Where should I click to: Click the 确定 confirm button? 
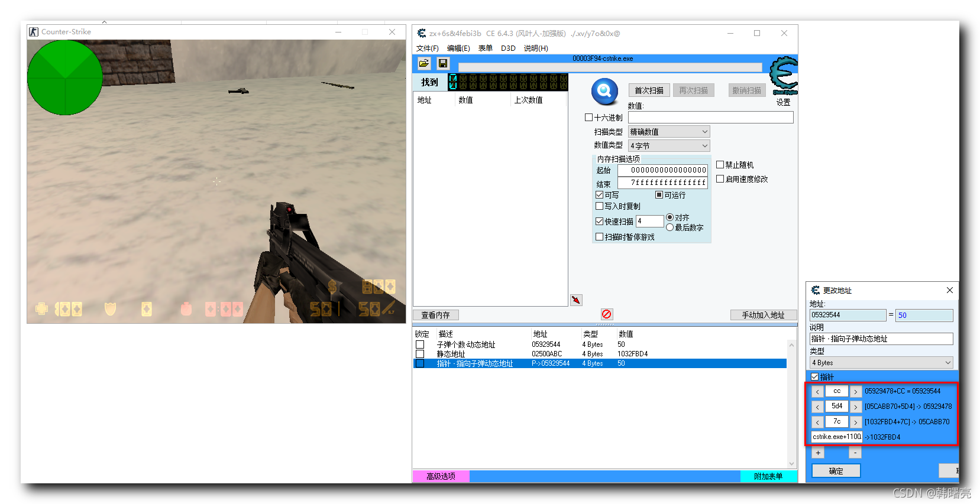836,471
